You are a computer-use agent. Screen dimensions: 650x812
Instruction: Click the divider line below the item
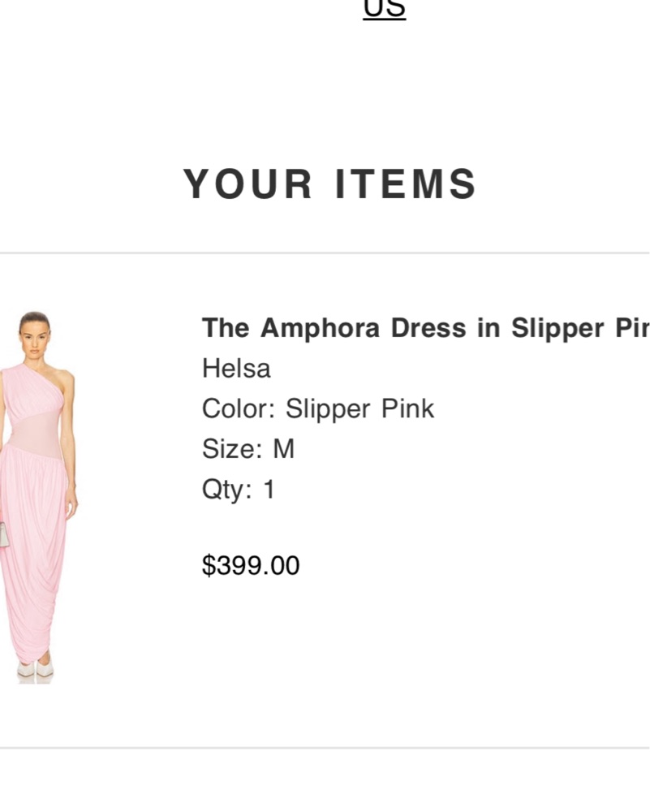[325, 747]
